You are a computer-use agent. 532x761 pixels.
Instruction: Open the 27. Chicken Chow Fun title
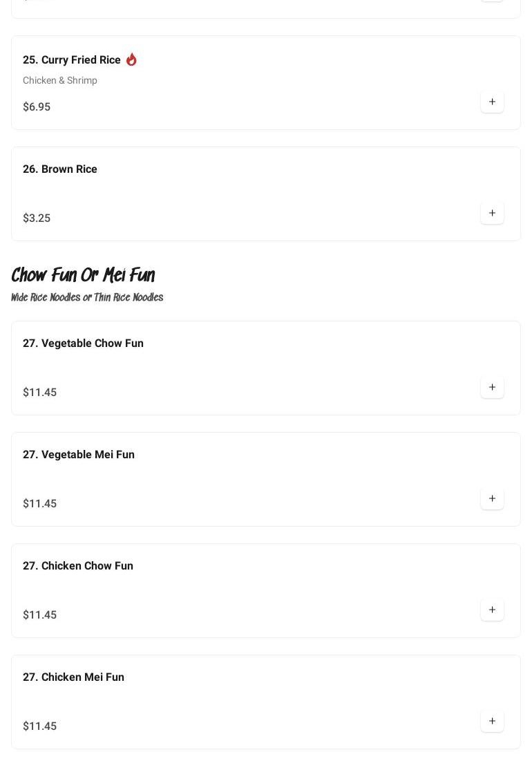pyautogui.click(x=78, y=566)
